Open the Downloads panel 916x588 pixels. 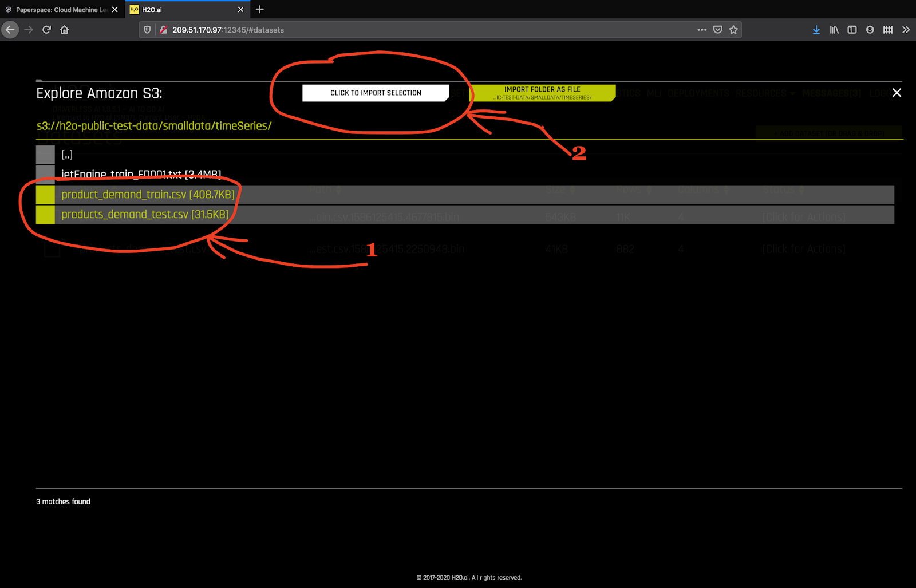click(816, 30)
